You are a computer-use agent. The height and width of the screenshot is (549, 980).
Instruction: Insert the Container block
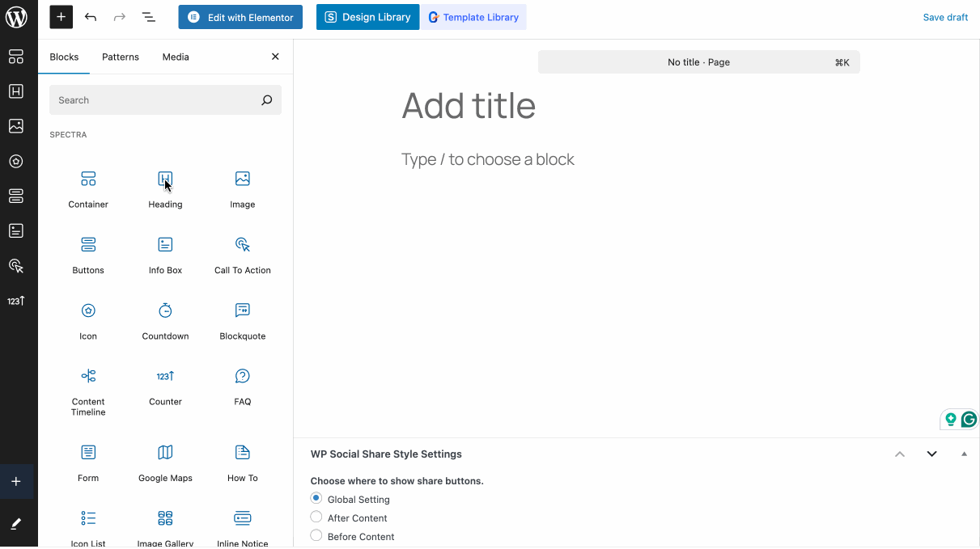(x=88, y=189)
